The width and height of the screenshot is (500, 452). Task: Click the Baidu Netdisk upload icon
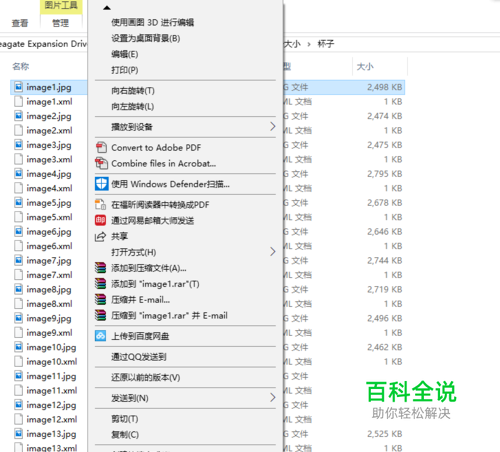point(101,336)
